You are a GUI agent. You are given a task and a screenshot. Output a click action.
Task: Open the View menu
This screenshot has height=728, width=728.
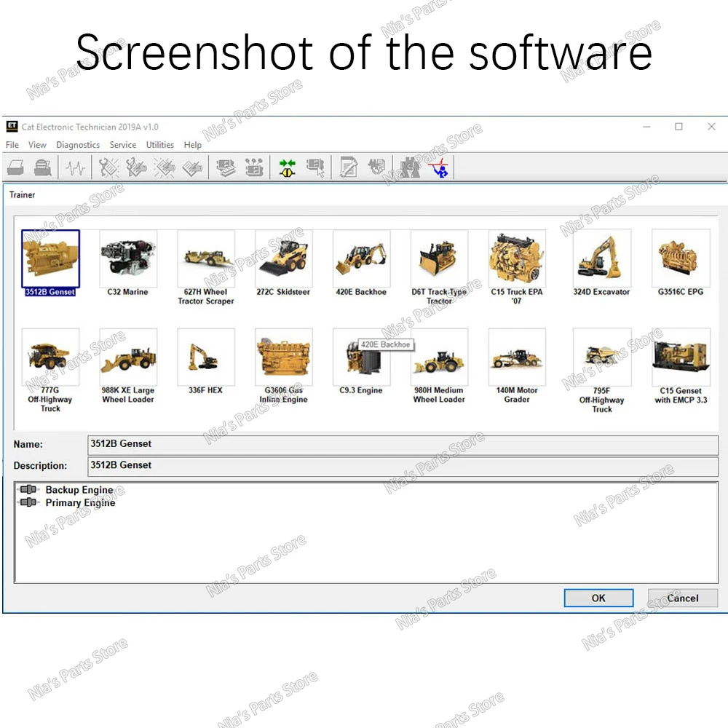point(37,145)
